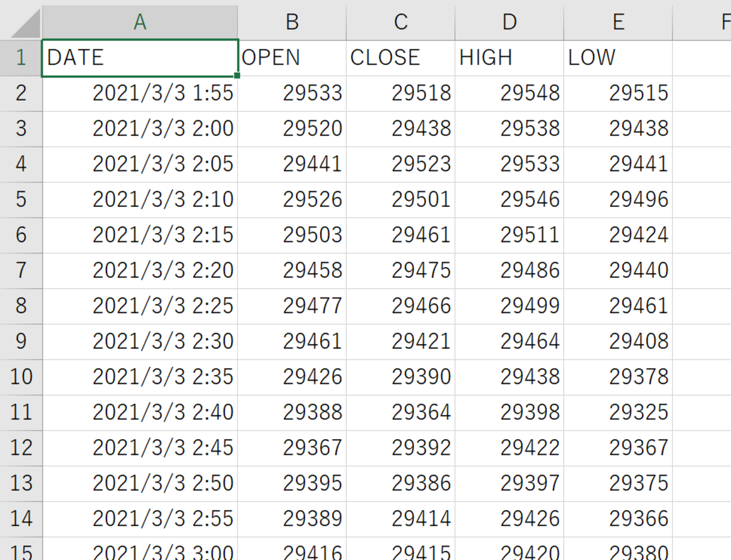This screenshot has width=731, height=560.
Task: Select row 14 header
Action: pyautogui.click(x=21, y=518)
